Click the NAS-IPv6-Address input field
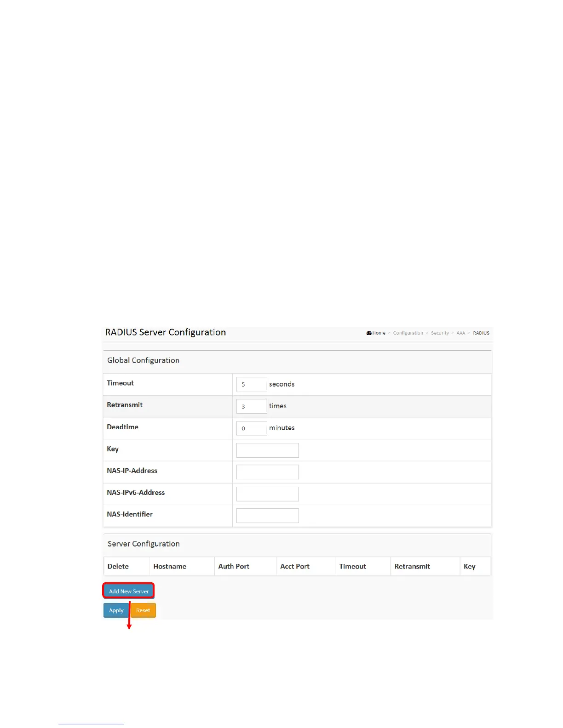This screenshot has width=563, height=728. click(x=268, y=494)
